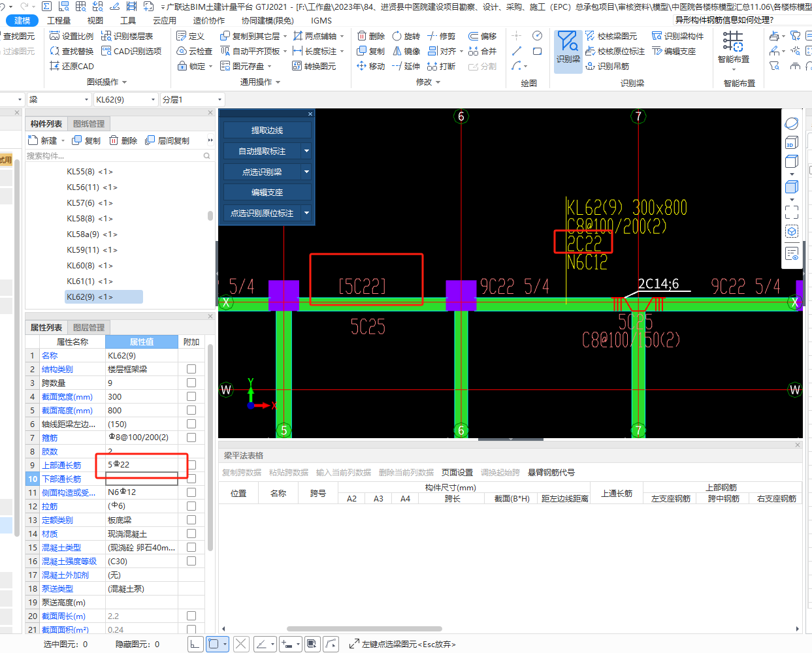
Task: Expand the 自动提取标注 dropdown arrow
Action: tap(306, 151)
